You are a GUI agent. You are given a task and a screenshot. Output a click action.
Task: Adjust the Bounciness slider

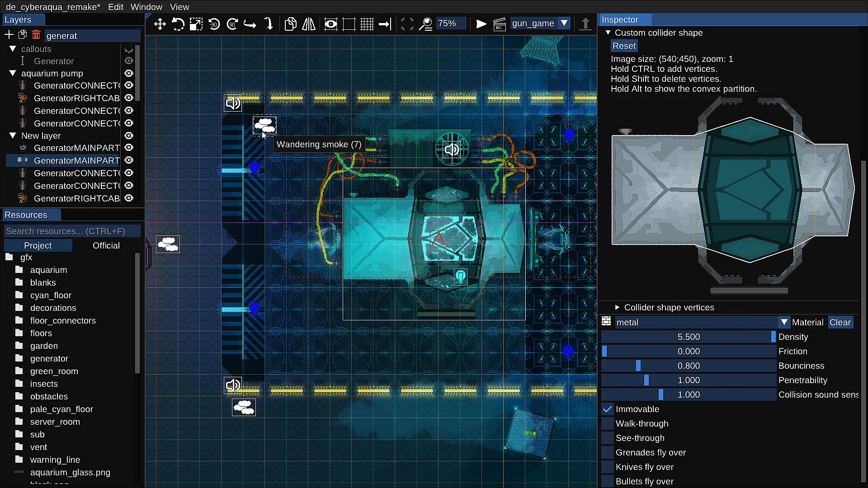688,366
